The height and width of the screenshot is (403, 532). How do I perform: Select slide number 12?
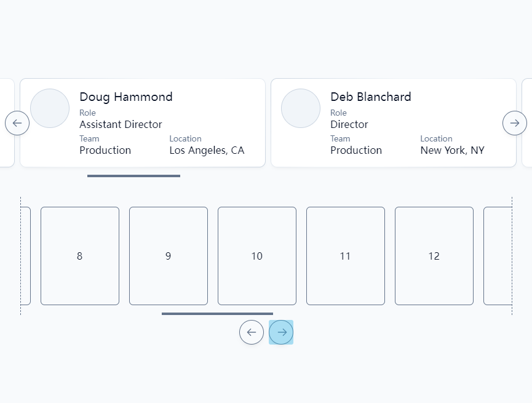pyautogui.click(x=434, y=256)
